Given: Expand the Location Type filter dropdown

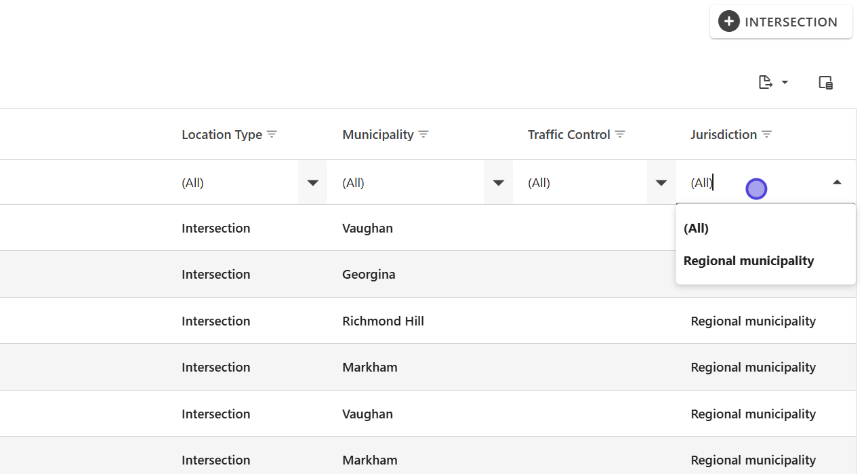Looking at the screenshot, I should pos(312,182).
